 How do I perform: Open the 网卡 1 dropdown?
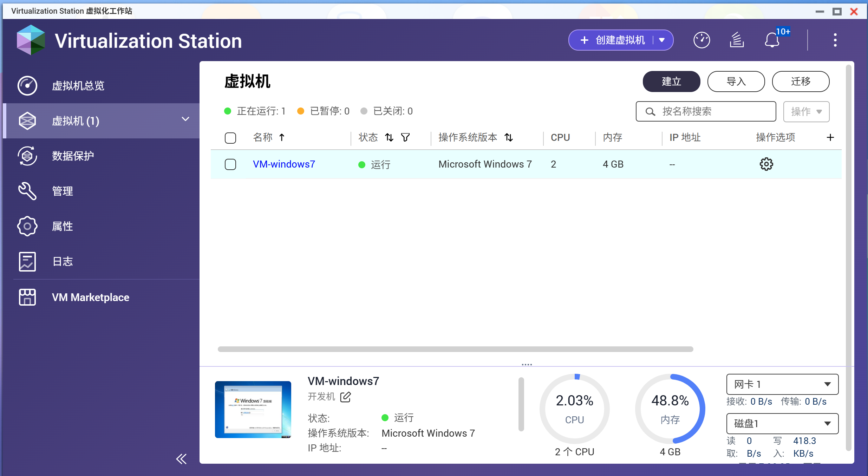[x=782, y=384]
